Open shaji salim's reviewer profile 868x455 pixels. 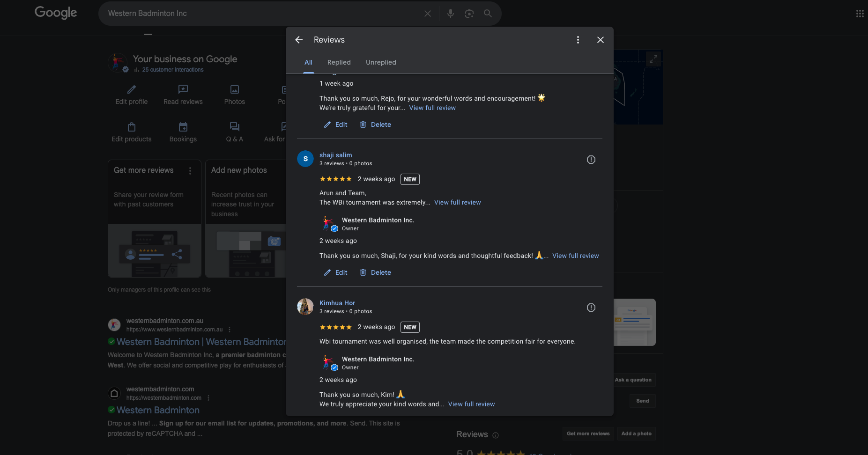click(335, 155)
